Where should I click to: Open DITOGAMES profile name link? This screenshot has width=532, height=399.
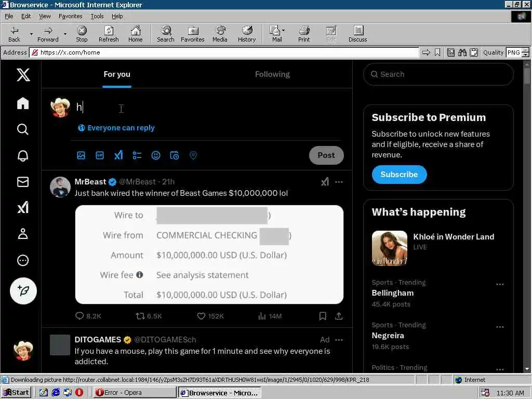pyautogui.click(x=98, y=340)
